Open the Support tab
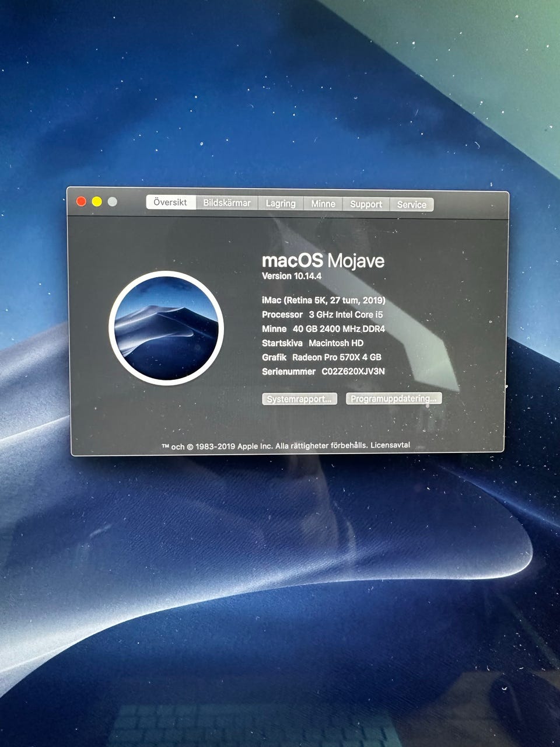The height and width of the screenshot is (747, 560). [366, 204]
